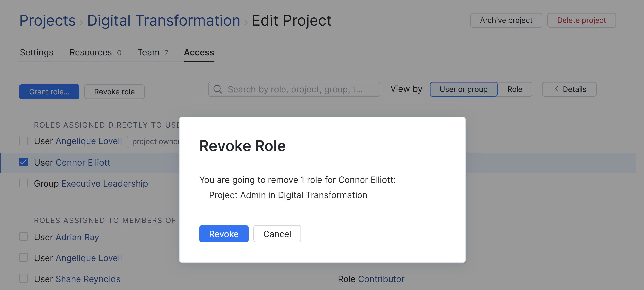Image resolution: width=644 pixels, height=290 pixels.
Task: Click the Delete project button
Action: 581,20
